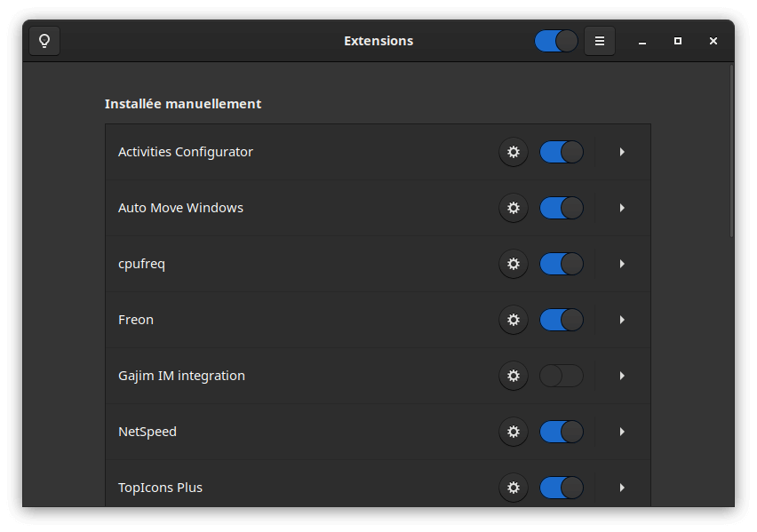Select the 'cpufreq' label

click(x=141, y=265)
